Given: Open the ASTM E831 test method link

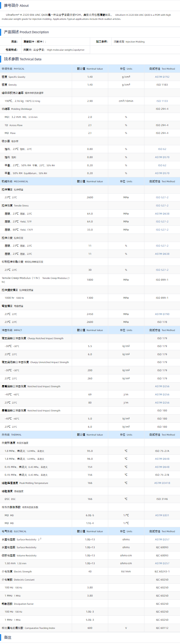Looking at the screenshot, I should 162,515.
